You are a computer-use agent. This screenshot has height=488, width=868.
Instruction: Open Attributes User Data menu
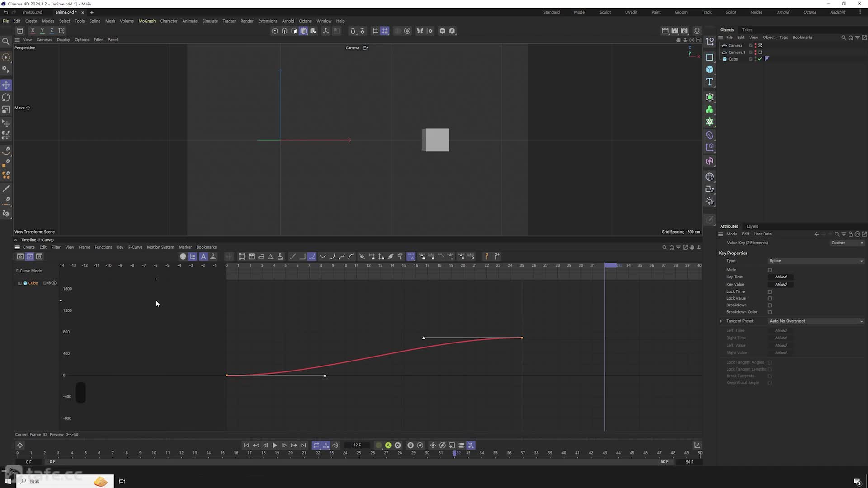point(763,234)
